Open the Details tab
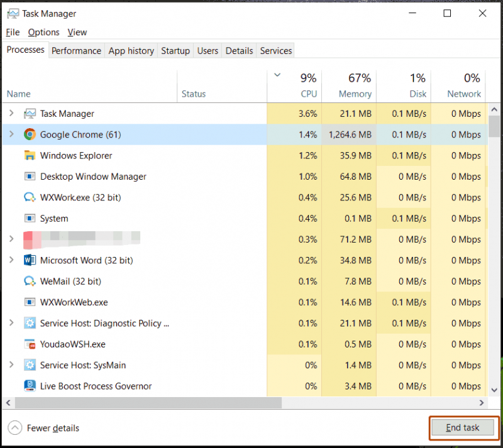 point(239,51)
